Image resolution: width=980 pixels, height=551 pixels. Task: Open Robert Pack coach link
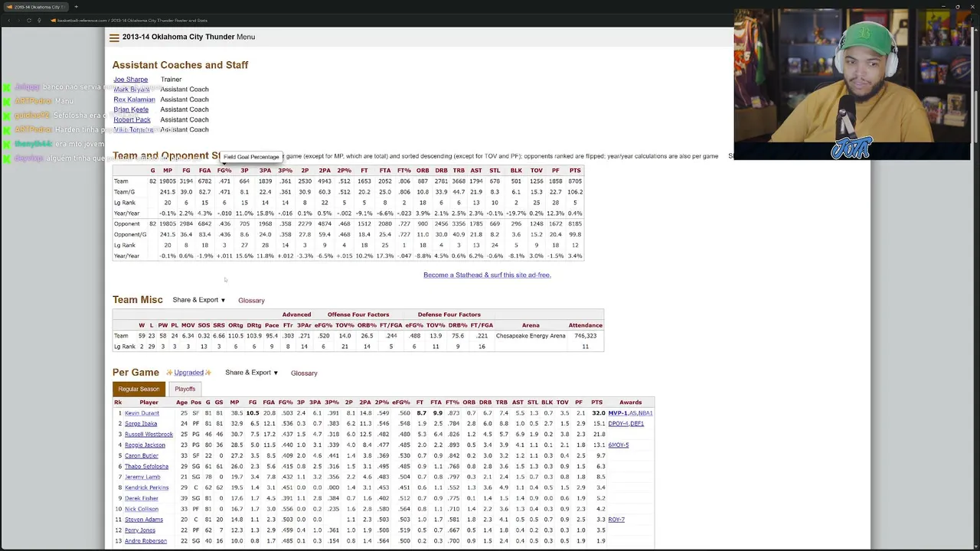click(x=132, y=119)
